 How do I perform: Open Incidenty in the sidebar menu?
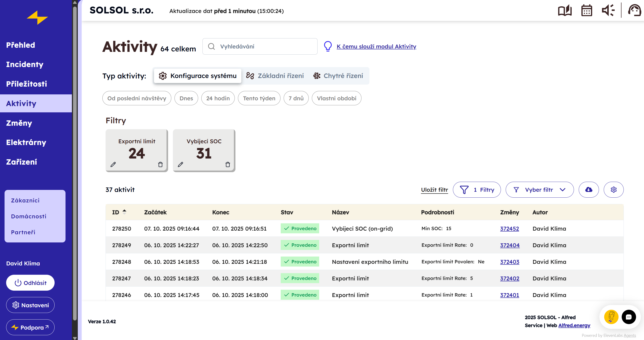(x=25, y=64)
